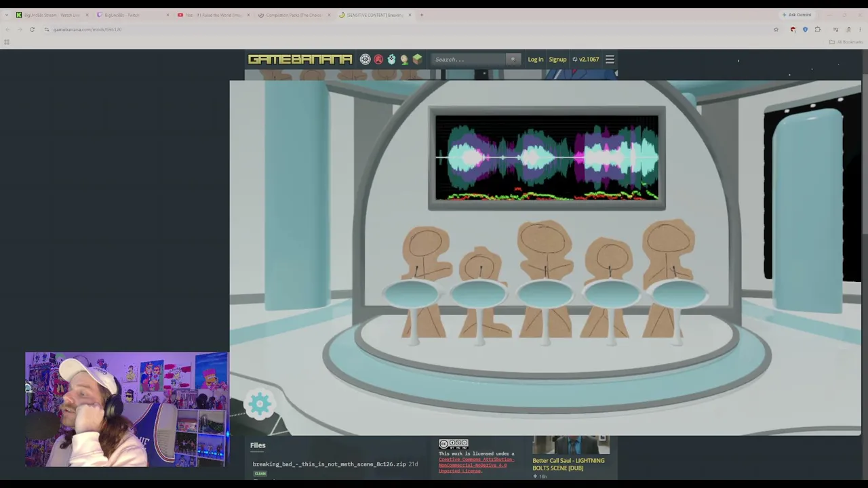
Task: Click the Signup link
Action: coord(557,60)
